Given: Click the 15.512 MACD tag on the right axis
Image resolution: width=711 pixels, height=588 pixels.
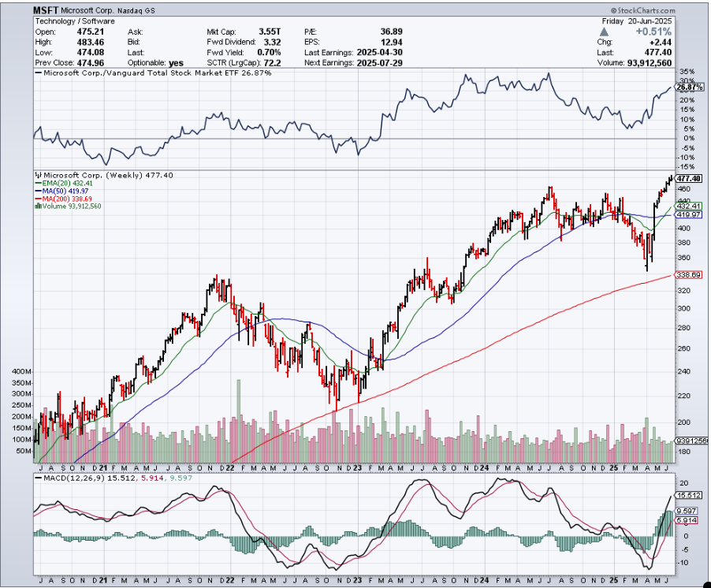Looking at the screenshot, I should pyautogui.click(x=689, y=495).
